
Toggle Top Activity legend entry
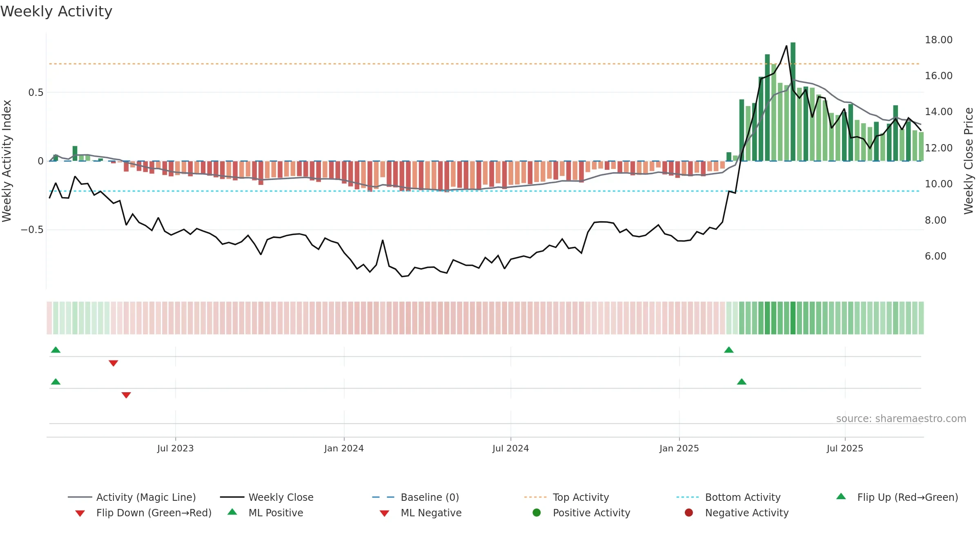(566, 497)
